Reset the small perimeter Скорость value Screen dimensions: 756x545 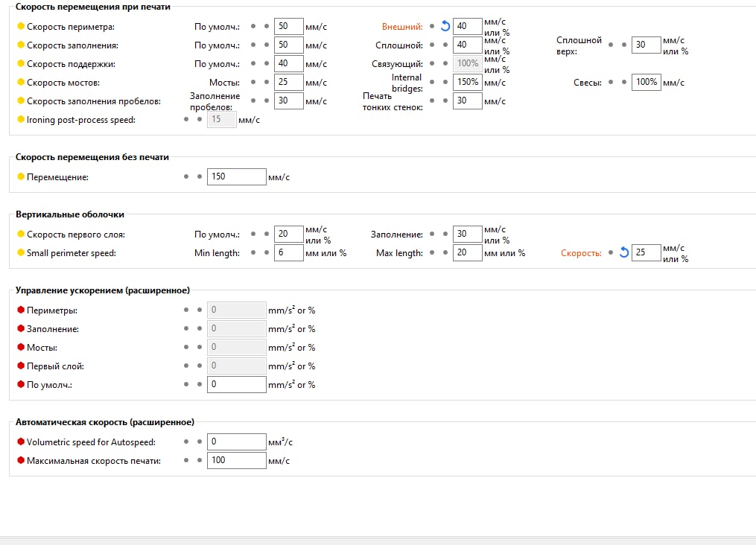pos(624,252)
